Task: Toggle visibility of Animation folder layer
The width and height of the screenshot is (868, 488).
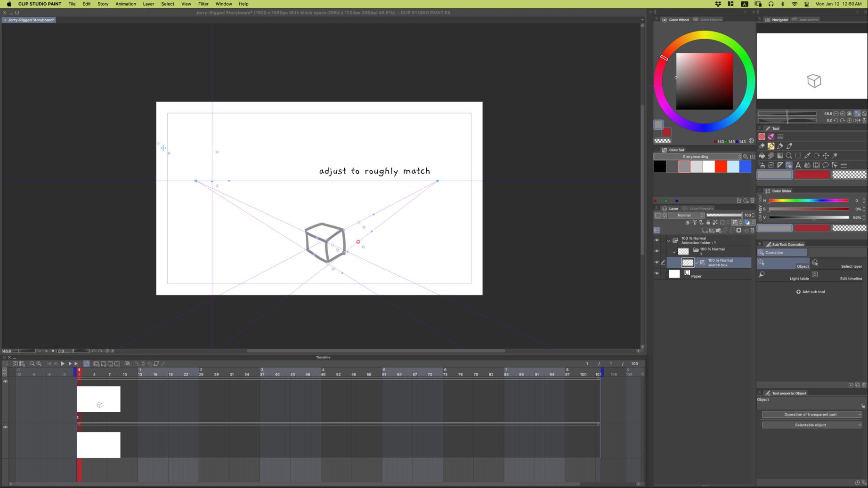Action: [x=657, y=240]
